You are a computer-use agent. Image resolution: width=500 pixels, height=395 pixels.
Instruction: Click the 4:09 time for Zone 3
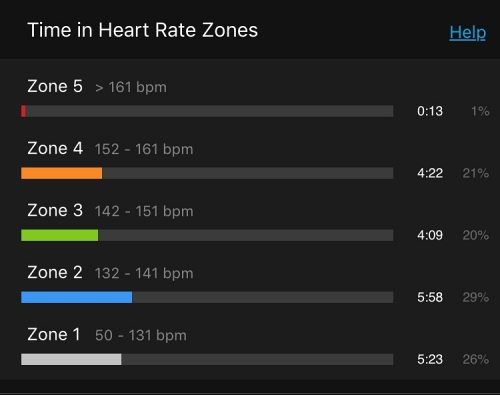point(430,235)
